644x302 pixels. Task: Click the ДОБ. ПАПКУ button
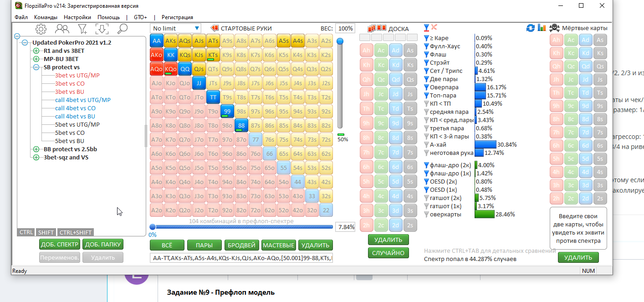tap(103, 244)
